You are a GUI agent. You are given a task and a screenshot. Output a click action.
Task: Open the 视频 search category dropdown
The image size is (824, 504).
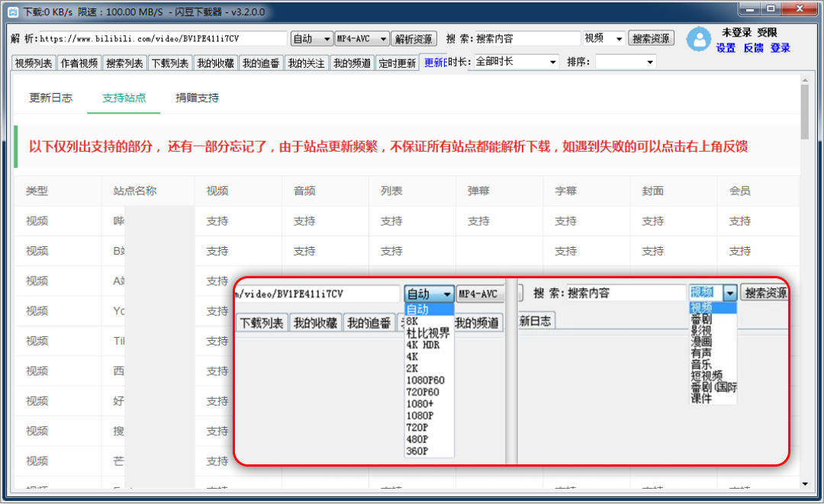coord(603,37)
